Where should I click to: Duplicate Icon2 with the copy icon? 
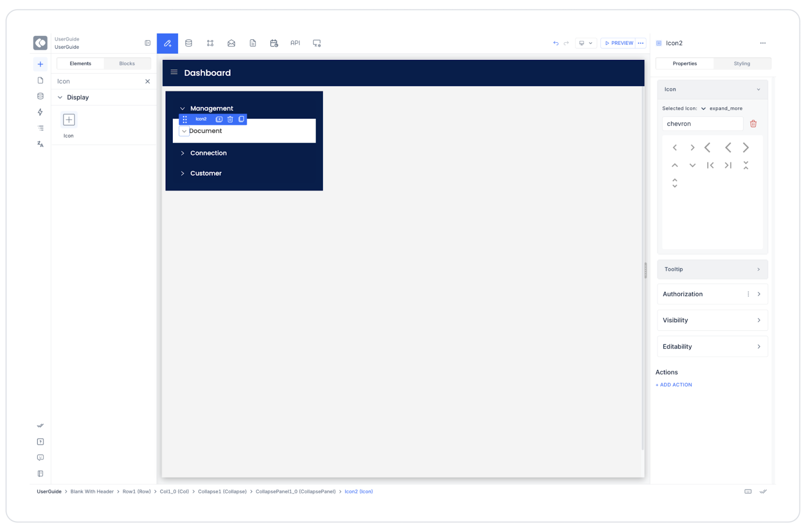point(241,119)
